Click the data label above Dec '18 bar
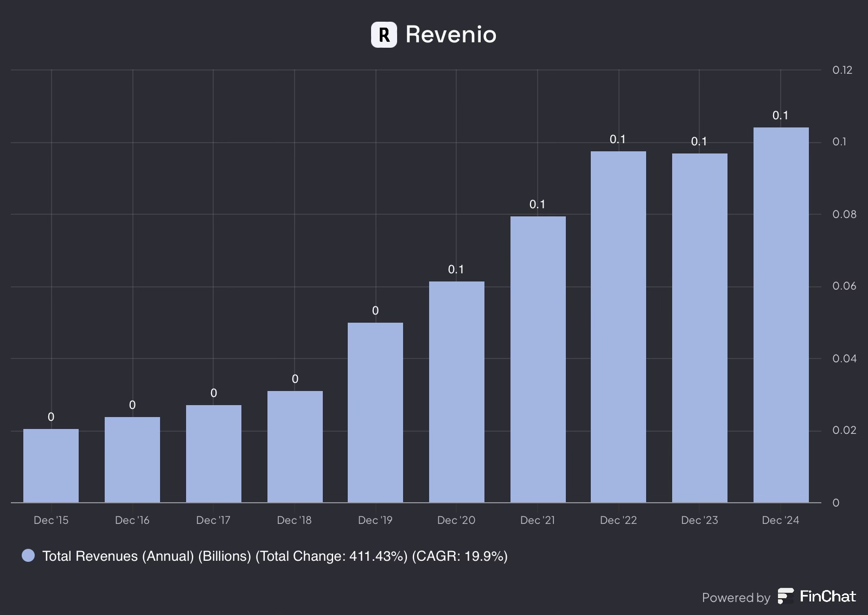The width and height of the screenshot is (868, 615). click(295, 379)
